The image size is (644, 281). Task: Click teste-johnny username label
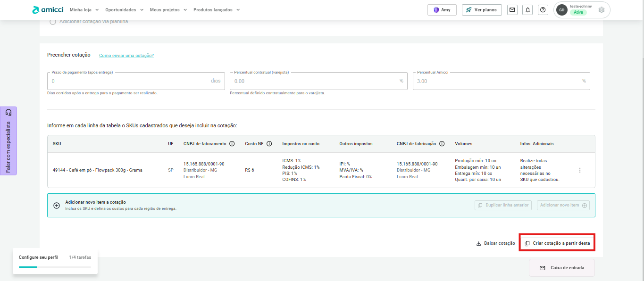(x=581, y=6)
